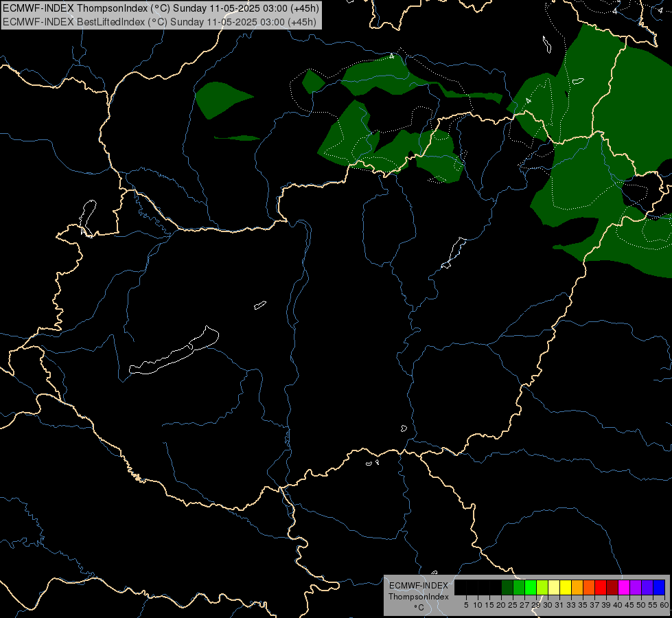The height and width of the screenshot is (618, 672).
Task: Click the legend tick label '45'
Action: coord(629,605)
